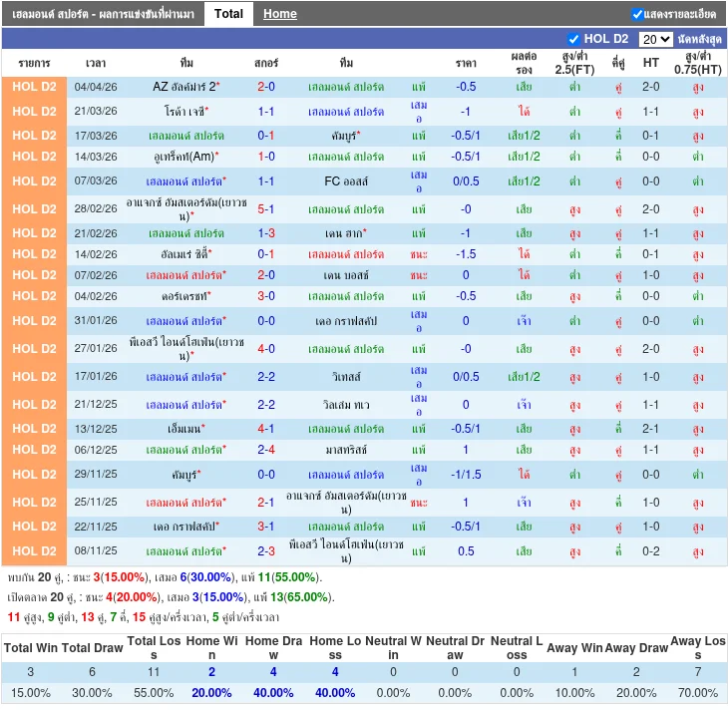728x710 pixels.
Task: Click the 4-1 score link
Action: 266,429
